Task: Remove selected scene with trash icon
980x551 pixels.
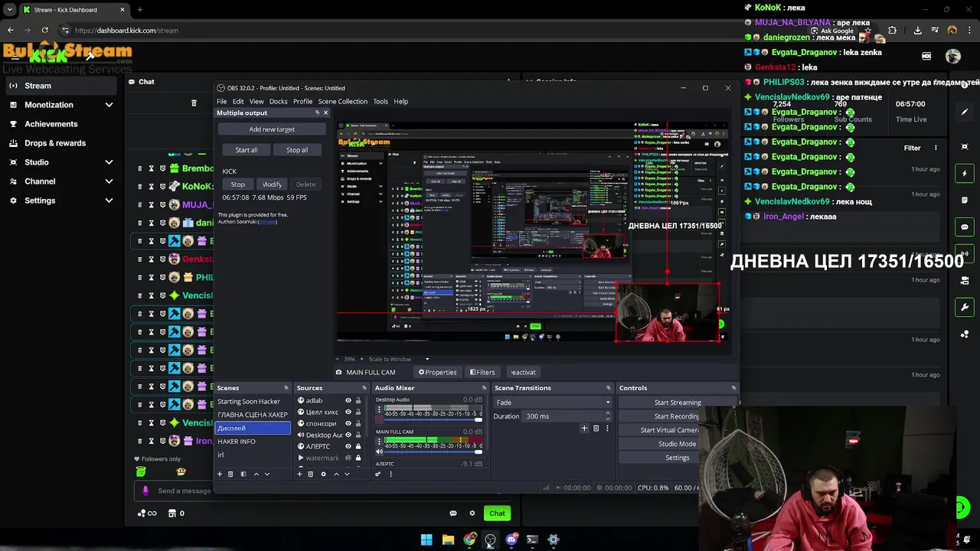Action: pos(230,474)
